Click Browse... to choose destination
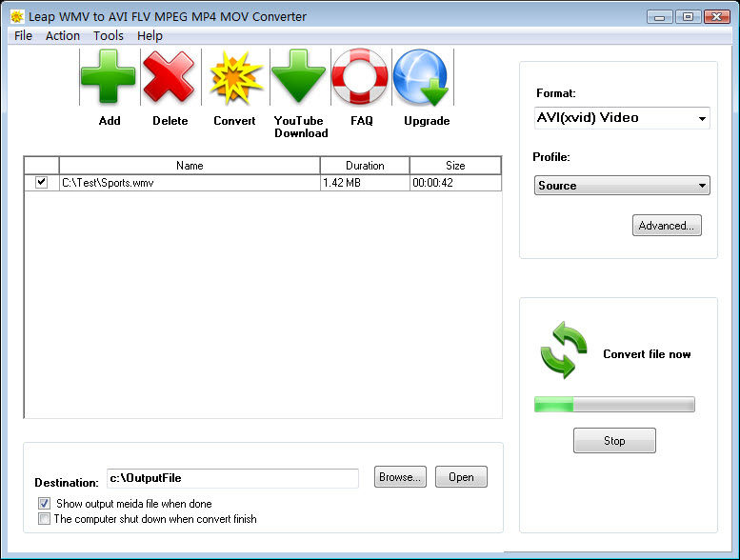Image resolution: width=740 pixels, height=560 pixels. coord(400,477)
